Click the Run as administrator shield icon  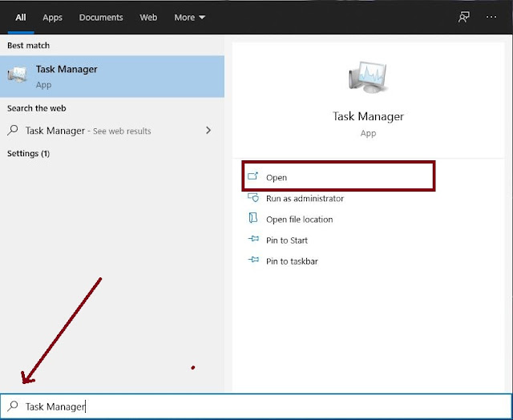pyautogui.click(x=253, y=197)
